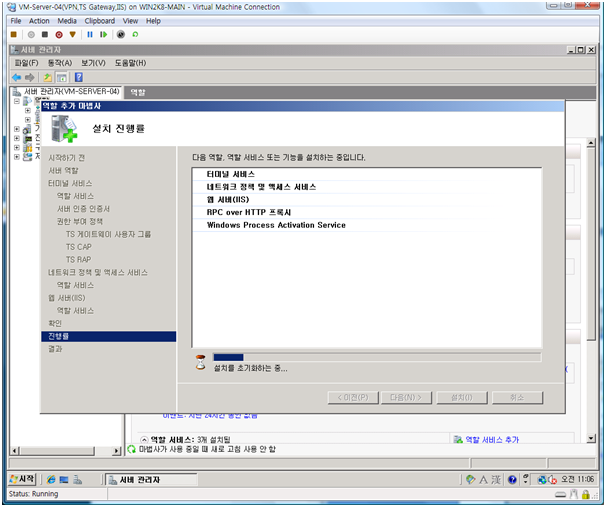Click the Ctrl+Alt+Delete toolbar icon
Screen dimensions: 606x507
pos(14,34)
